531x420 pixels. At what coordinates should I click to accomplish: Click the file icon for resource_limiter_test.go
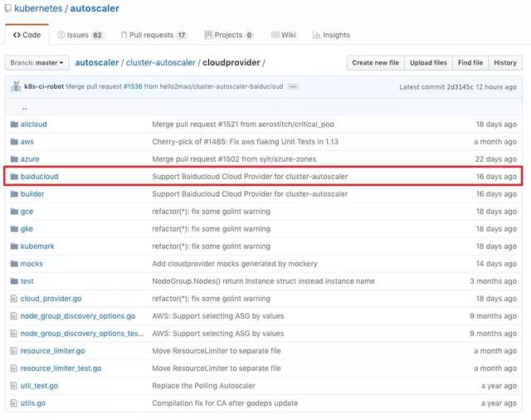pos(13,369)
